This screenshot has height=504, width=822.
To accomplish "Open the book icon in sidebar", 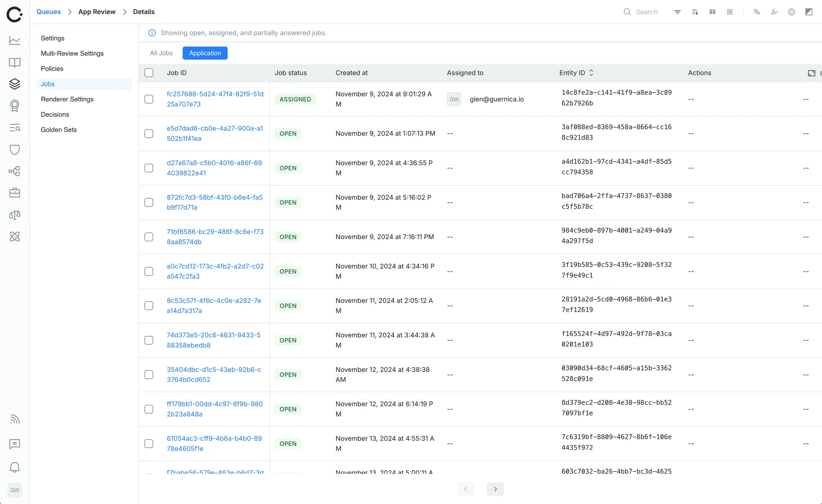I will coord(15,63).
